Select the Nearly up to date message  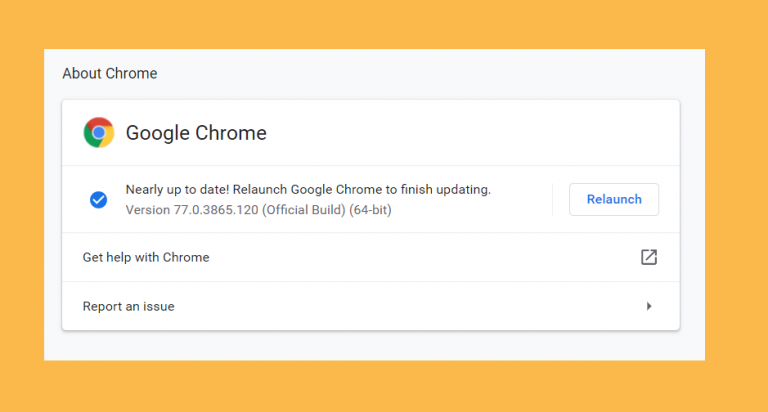[x=308, y=190]
